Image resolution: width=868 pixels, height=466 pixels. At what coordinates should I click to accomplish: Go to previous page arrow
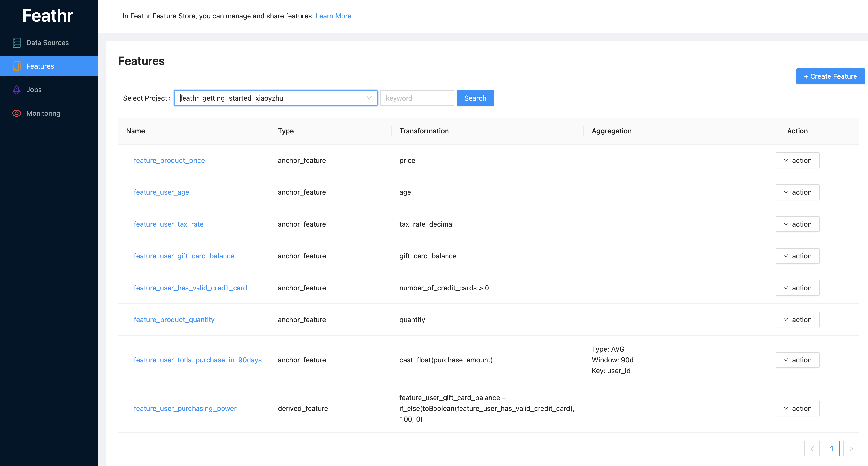[x=812, y=449]
